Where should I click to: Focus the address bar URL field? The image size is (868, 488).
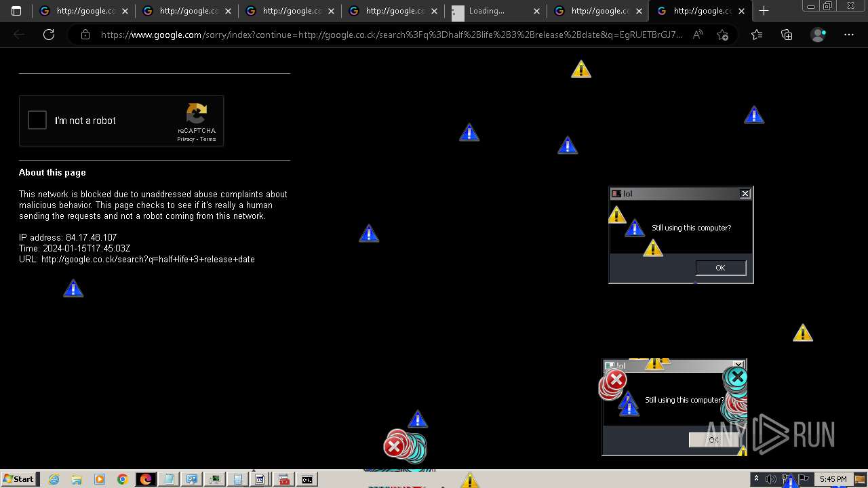[391, 35]
